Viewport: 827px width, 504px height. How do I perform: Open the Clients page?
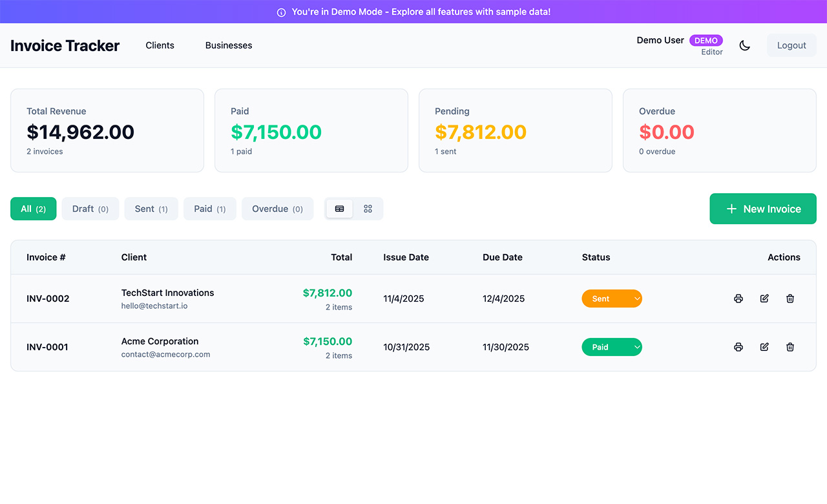160,45
